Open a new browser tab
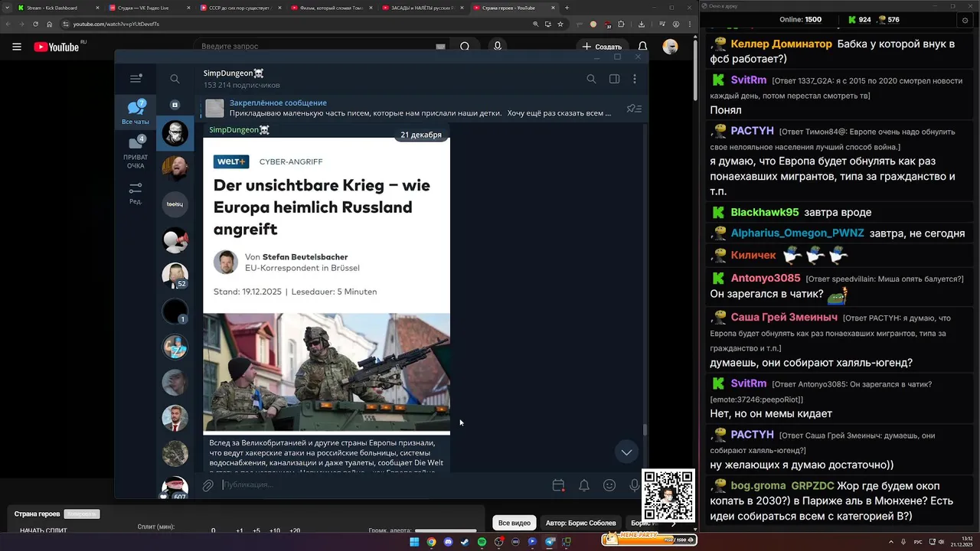The height and width of the screenshot is (551, 980). click(x=567, y=8)
